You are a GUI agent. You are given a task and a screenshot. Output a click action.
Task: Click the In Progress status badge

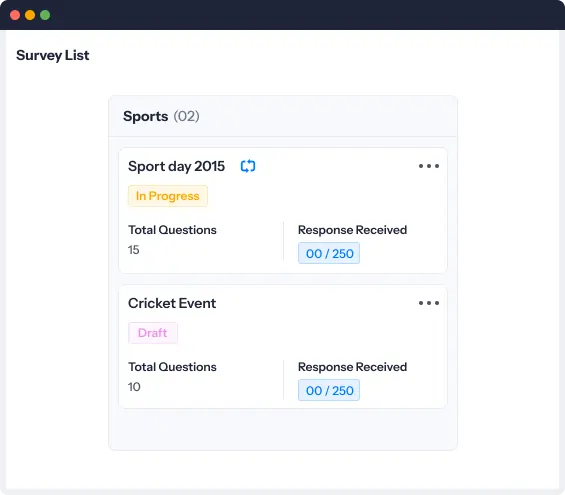point(168,196)
